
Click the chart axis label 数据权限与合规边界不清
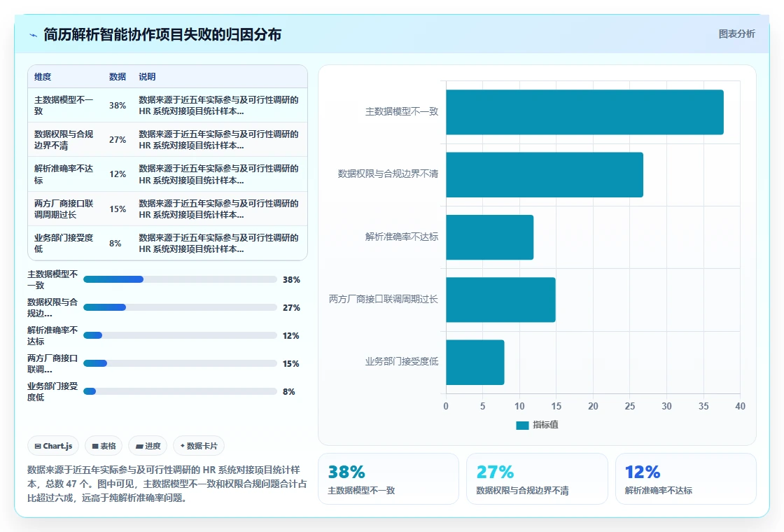click(388, 174)
